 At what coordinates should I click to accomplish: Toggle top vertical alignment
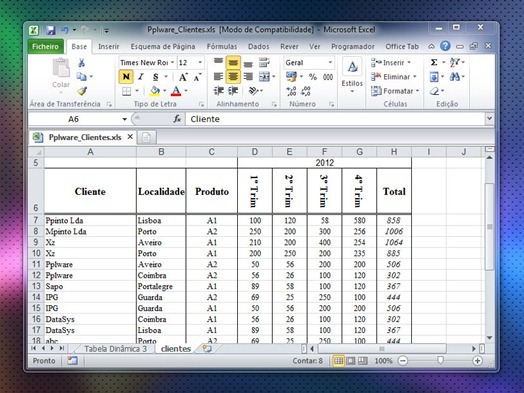219,62
